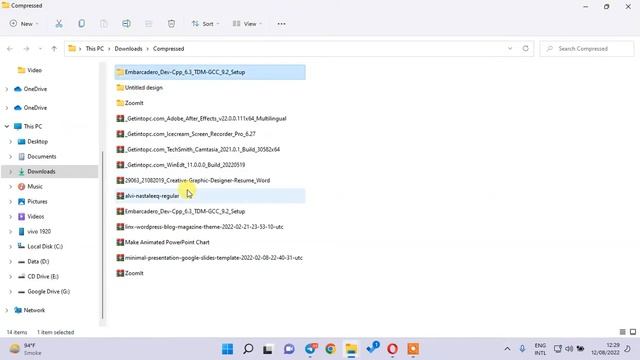Click Compressed in address breadcrumb
The width and height of the screenshot is (640, 360).
pyautogui.click(x=169, y=49)
